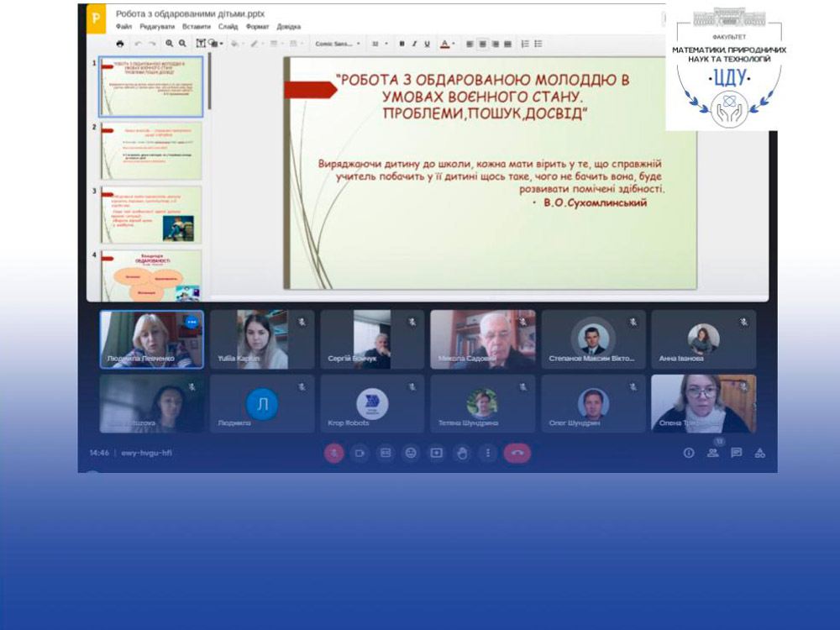
Task: Open the font size 32 dropdown
Action: [x=379, y=44]
